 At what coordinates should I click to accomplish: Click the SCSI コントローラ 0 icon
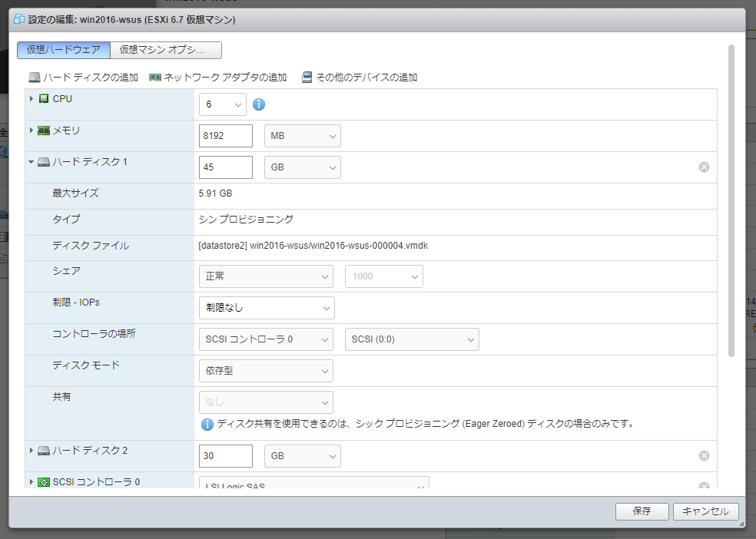[44, 482]
